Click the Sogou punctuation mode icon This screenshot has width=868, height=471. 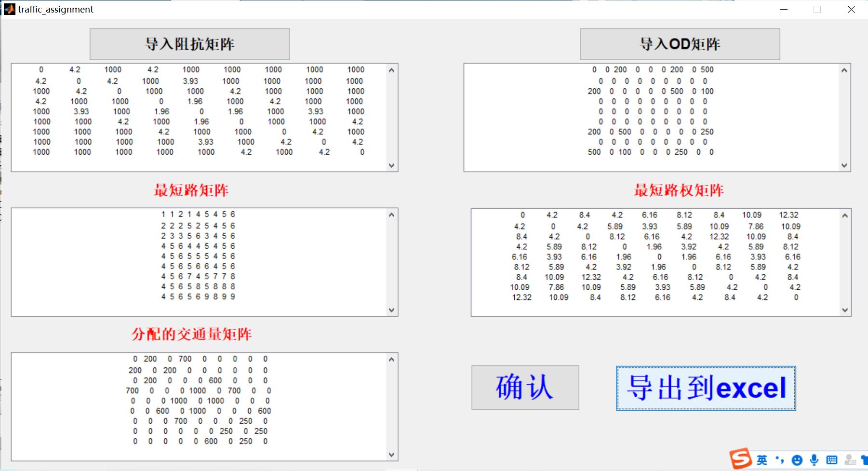779,460
